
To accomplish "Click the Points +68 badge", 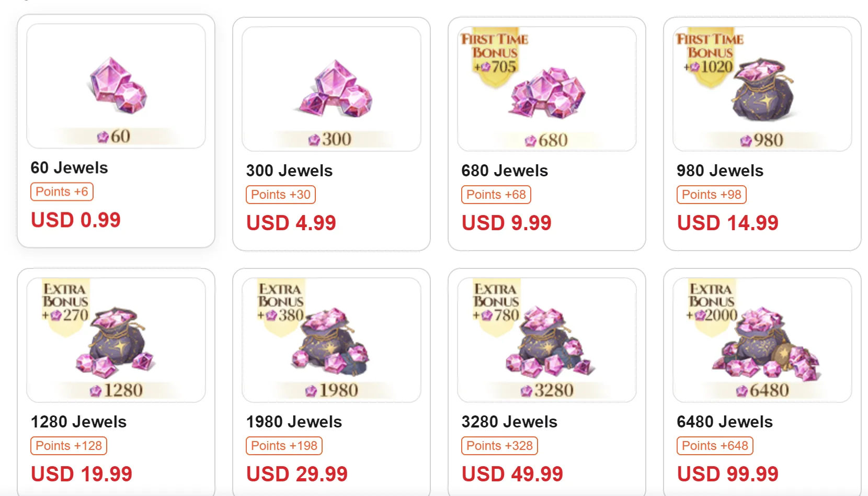I will 496,195.
